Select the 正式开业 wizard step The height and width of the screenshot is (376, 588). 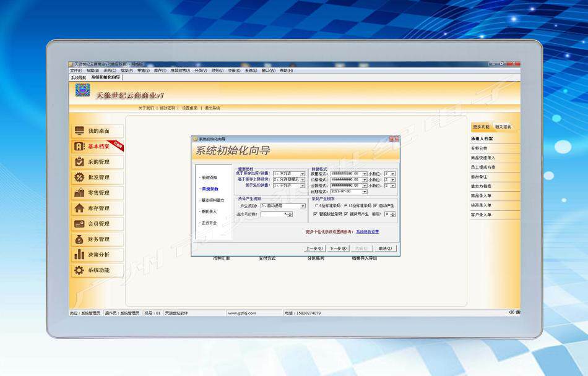[x=209, y=223]
